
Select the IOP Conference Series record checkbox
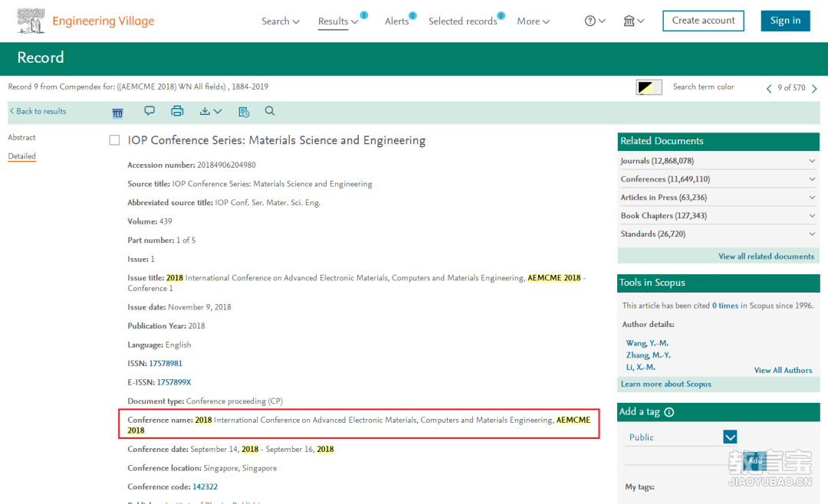coord(114,140)
